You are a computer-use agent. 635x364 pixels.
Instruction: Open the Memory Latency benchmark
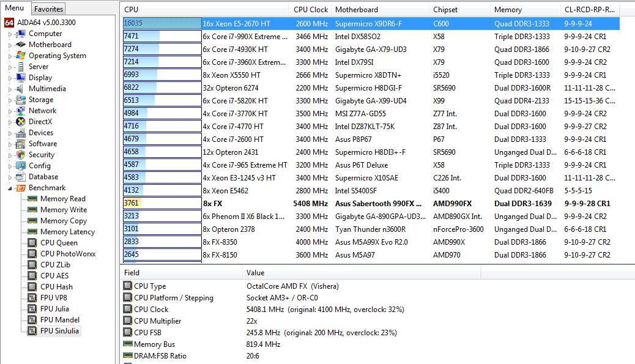[68, 232]
